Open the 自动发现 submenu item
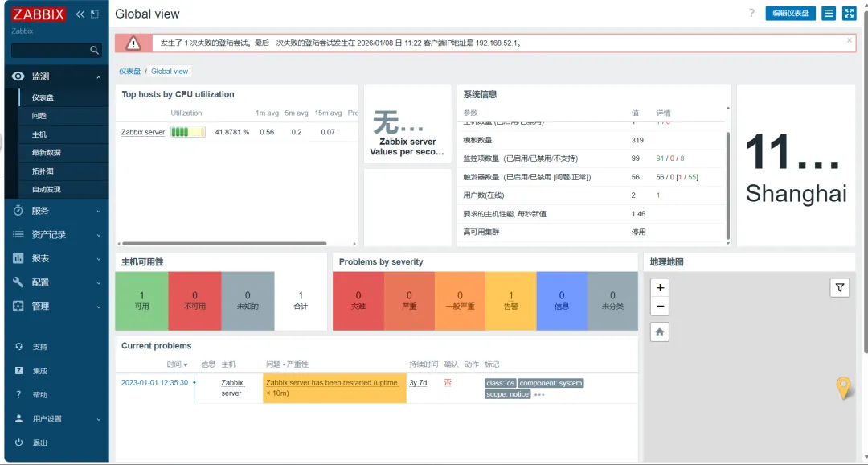Viewport: 868px width, 465px height. point(46,190)
